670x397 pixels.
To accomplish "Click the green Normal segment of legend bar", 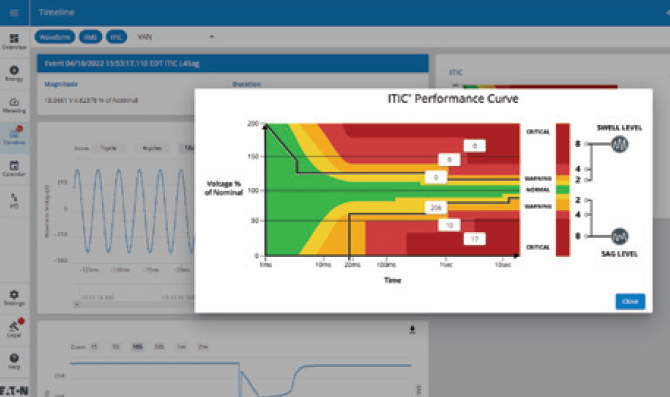I will (x=563, y=189).
